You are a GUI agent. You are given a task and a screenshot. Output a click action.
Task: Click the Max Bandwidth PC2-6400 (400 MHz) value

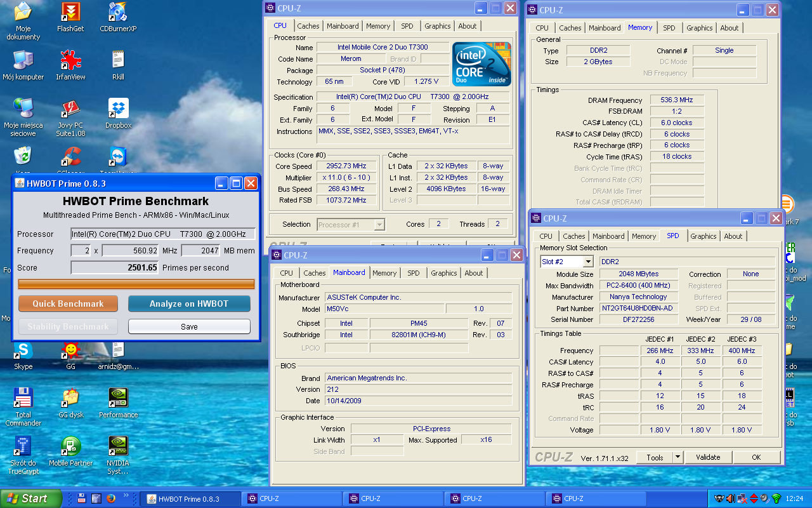pyautogui.click(x=638, y=285)
